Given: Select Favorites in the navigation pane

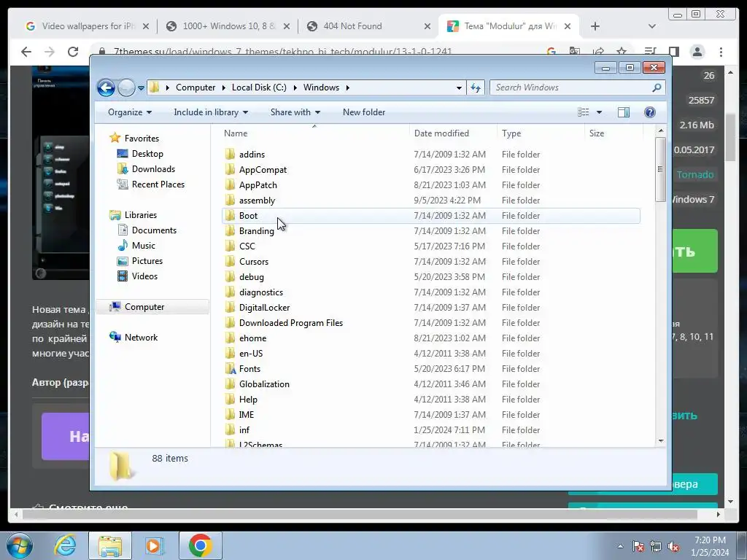Looking at the screenshot, I should (x=142, y=139).
